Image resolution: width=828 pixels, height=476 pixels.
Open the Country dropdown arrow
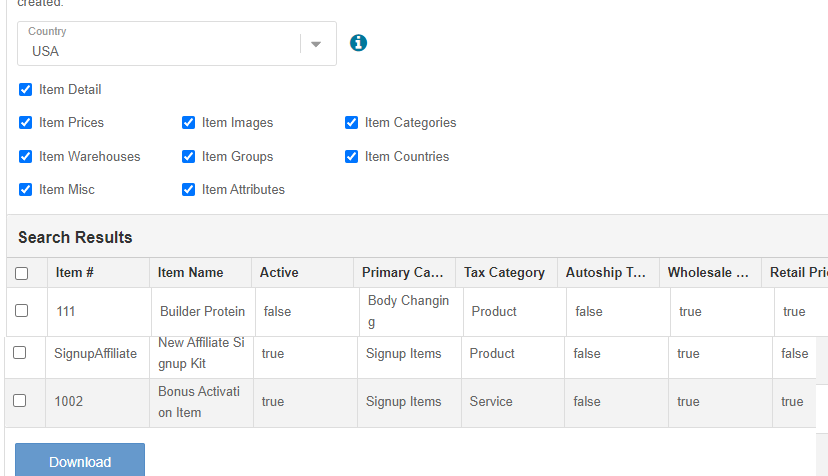316,44
